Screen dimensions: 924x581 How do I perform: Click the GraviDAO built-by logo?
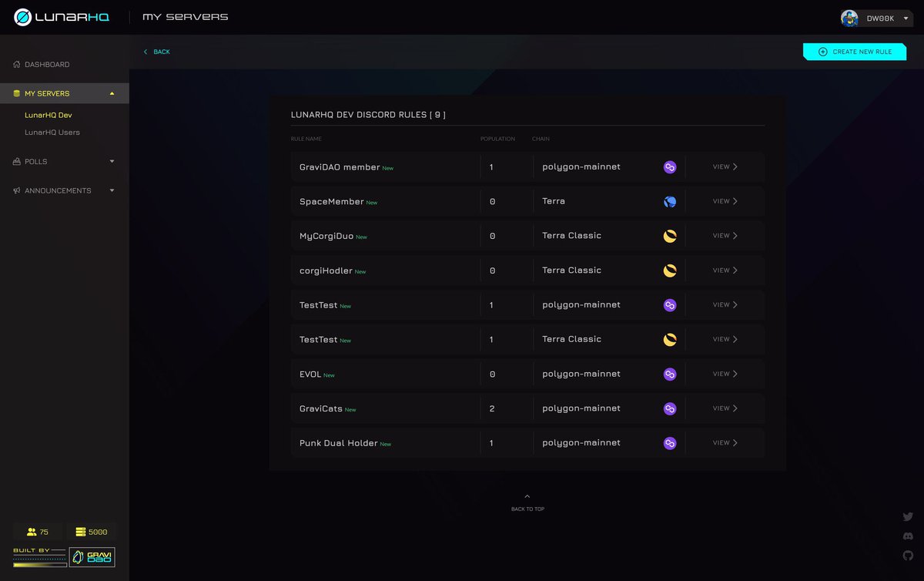[x=92, y=557]
